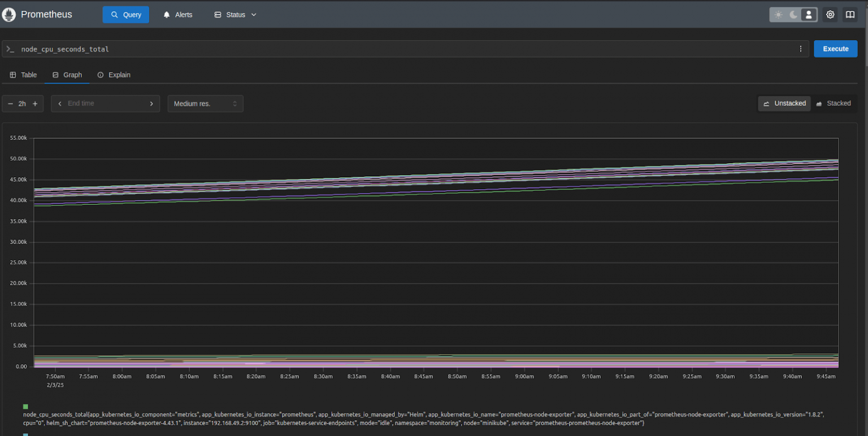The image size is (868, 436).
Task: Open documentation via the book icon
Action: pos(850,14)
